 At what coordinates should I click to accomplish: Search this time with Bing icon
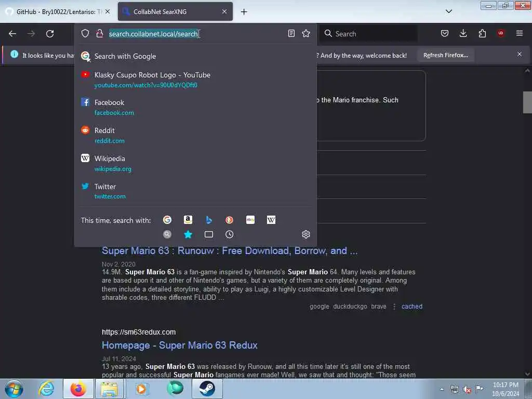209,220
